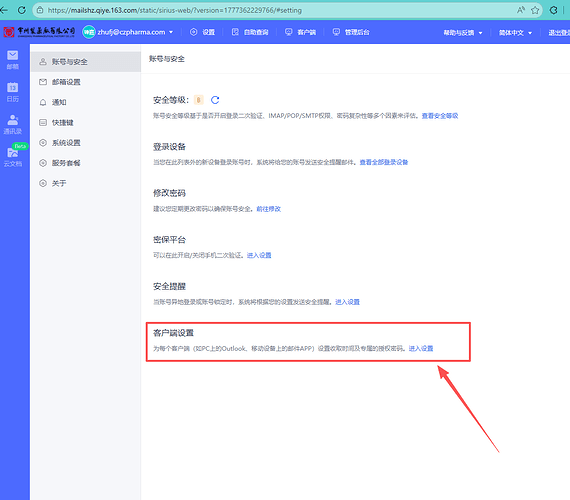
Task: Select 服务套餐 in the settings menu
Action: tap(86, 163)
